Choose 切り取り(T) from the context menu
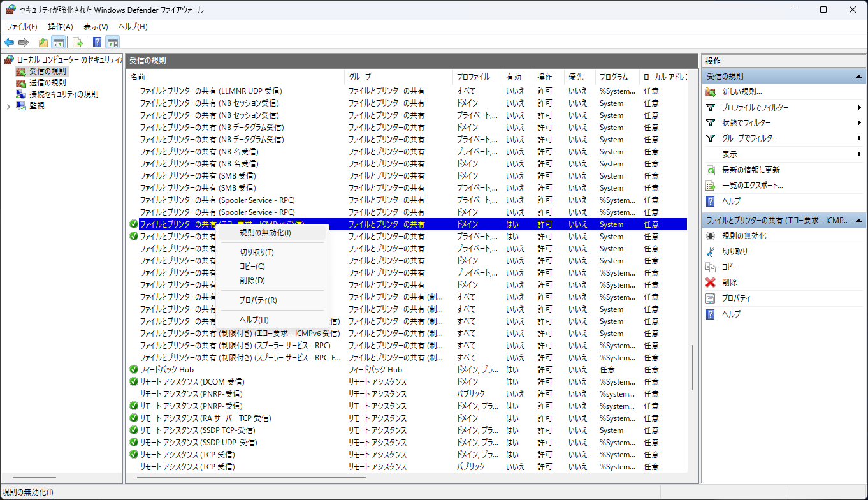The width and height of the screenshot is (868, 500). point(272,252)
